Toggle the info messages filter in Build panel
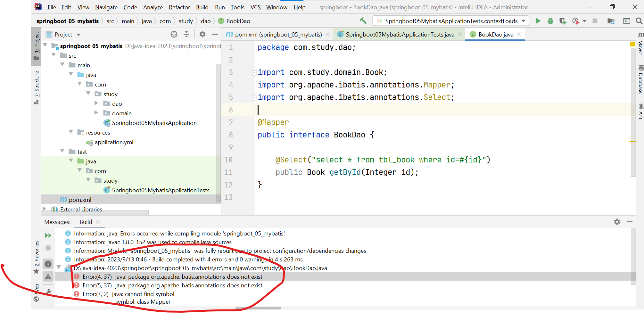 coord(48,264)
